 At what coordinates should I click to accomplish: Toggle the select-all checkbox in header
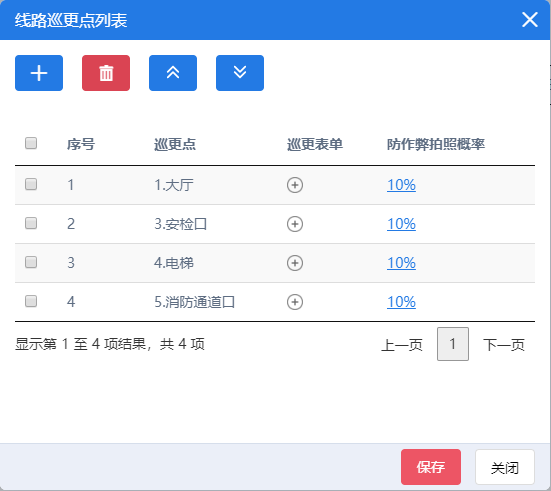point(31,143)
